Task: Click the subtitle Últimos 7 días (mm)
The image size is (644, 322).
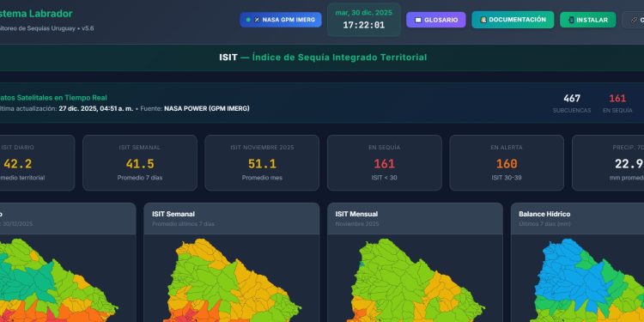Action: click(x=544, y=224)
